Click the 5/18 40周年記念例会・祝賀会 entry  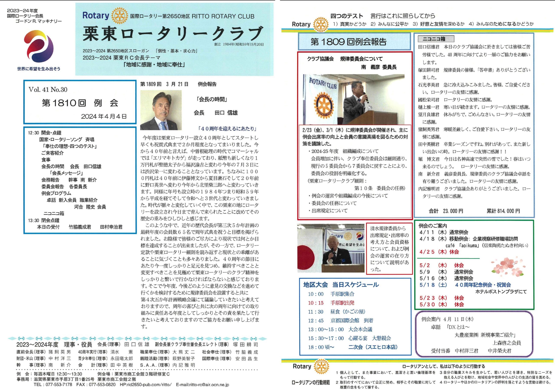coord(465,285)
